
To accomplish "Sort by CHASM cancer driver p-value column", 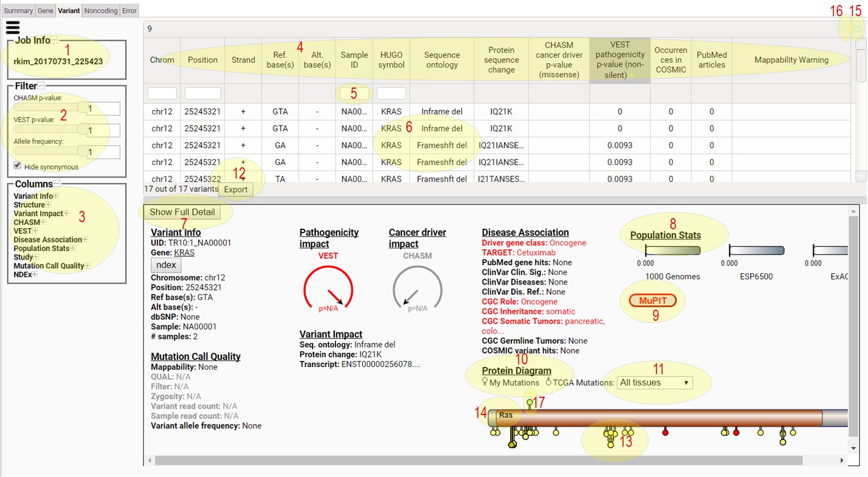I will click(559, 60).
